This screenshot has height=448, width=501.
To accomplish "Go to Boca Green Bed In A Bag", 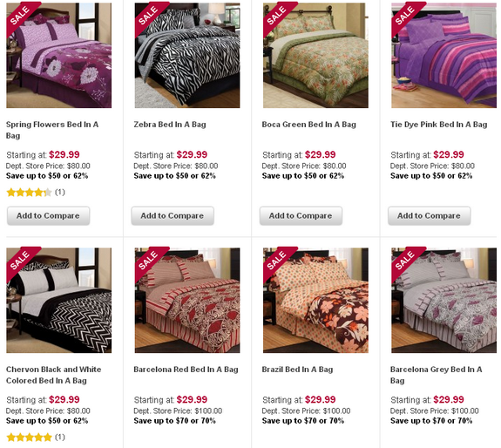I will click(309, 125).
